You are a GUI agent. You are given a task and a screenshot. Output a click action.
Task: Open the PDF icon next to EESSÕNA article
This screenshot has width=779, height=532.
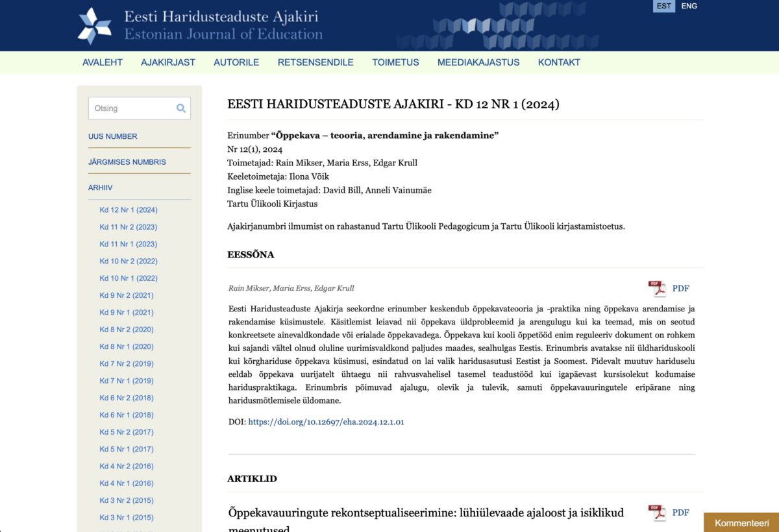click(657, 287)
